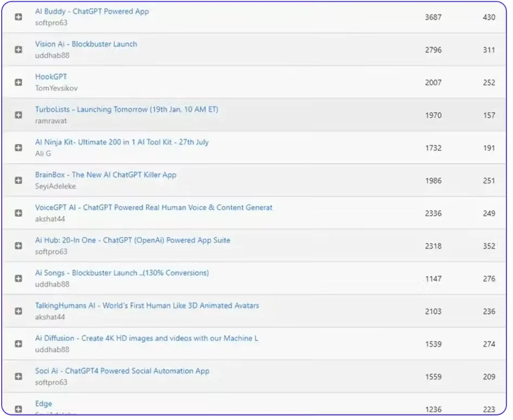This screenshot has height=420, width=513.
Task: Expand the Ai Diffusion row plus icon
Action: tap(18, 344)
